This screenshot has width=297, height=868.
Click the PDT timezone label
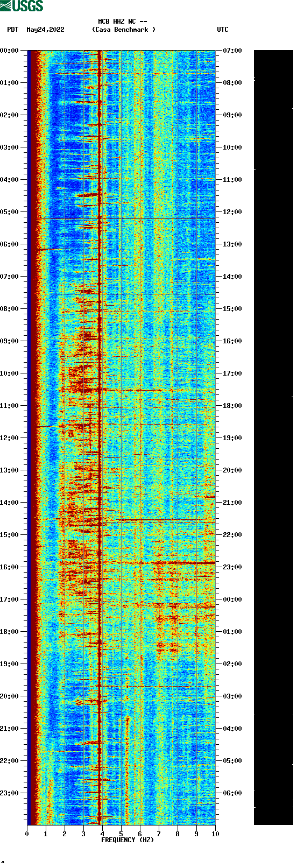click(x=13, y=30)
